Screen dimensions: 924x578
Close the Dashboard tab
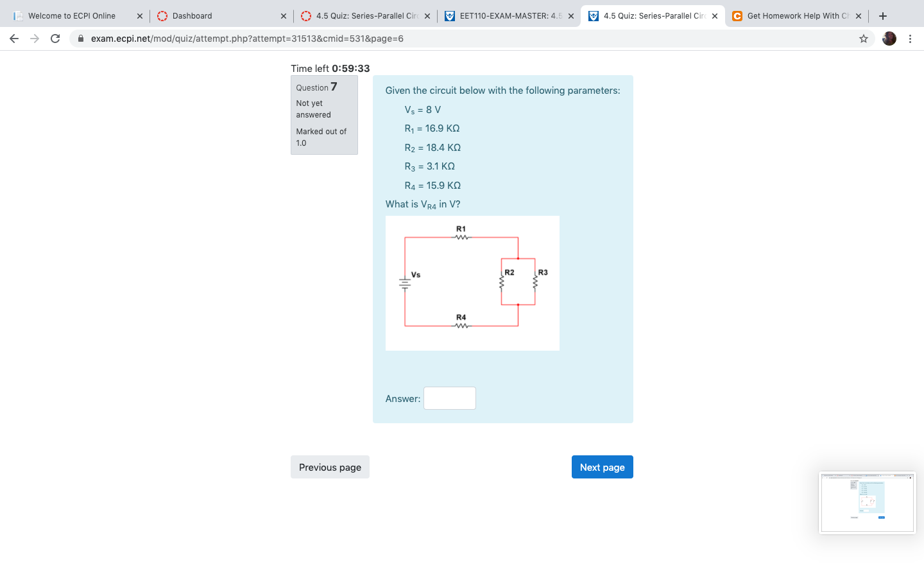283,15
